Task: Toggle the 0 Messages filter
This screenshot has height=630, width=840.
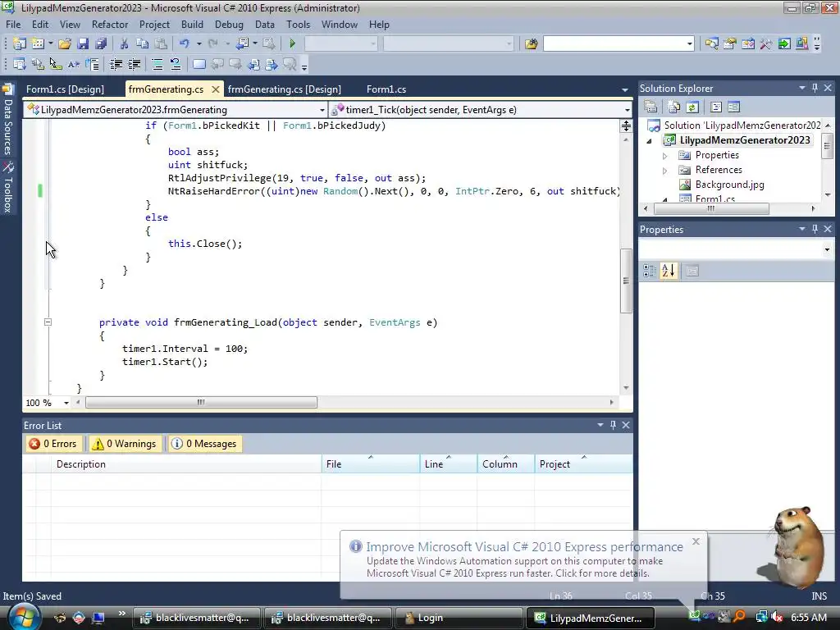Action: point(205,444)
